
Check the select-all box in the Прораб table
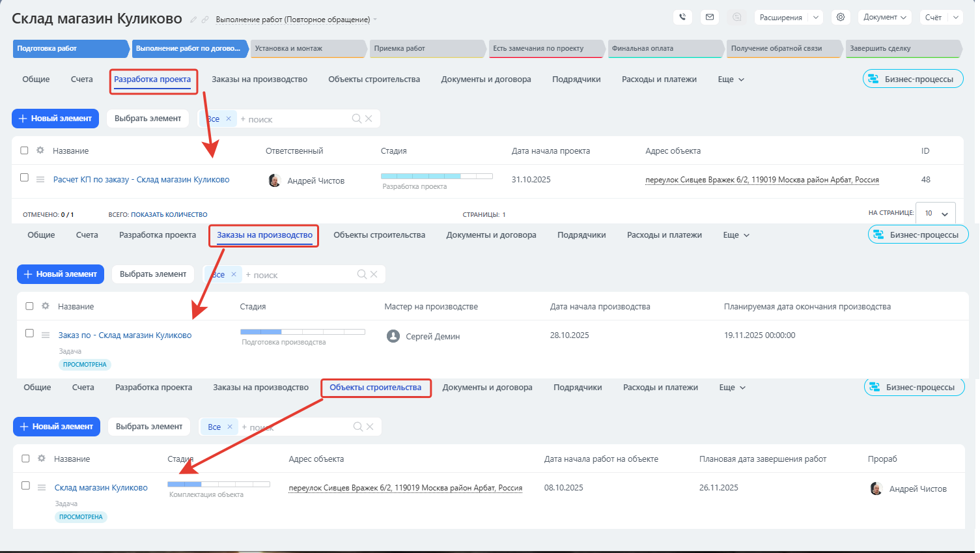pos(25,459)
